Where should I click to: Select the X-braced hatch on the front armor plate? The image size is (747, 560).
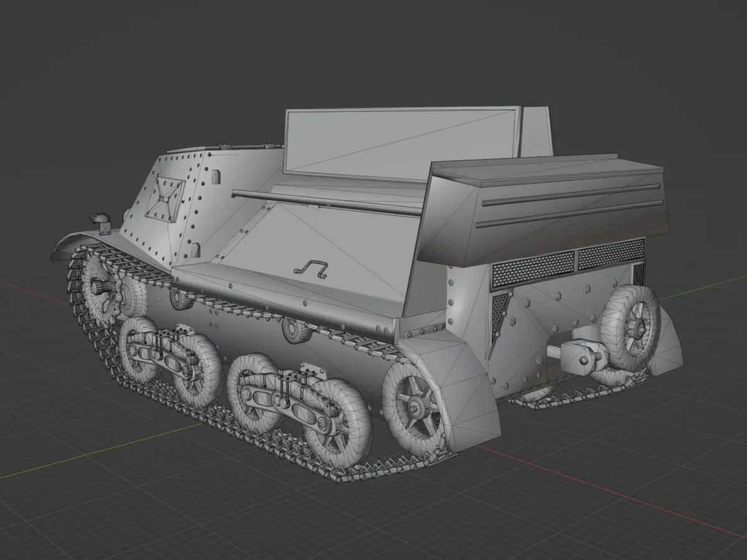tap(165, 199)
